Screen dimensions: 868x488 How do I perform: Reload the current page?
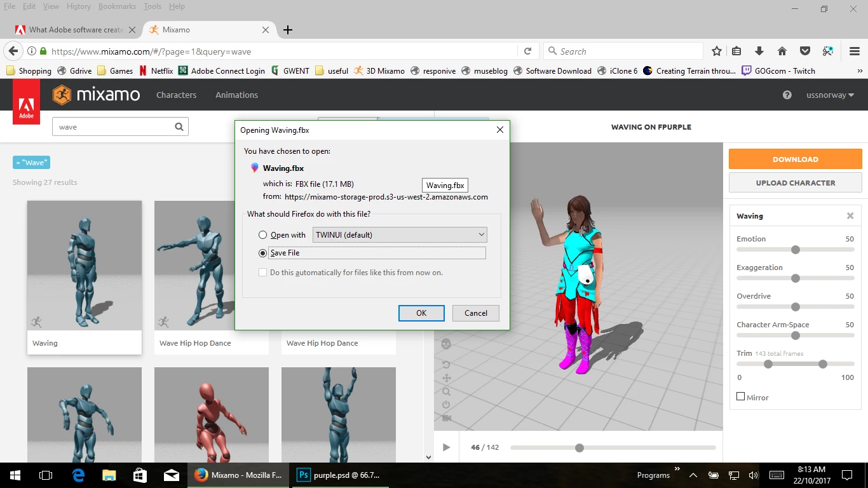point(527,51)
